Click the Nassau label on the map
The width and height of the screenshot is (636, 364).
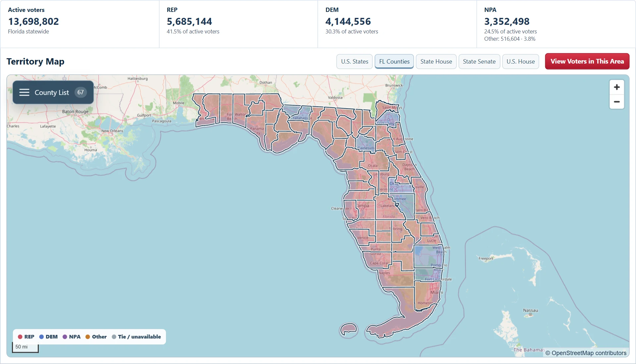[530, 310]
